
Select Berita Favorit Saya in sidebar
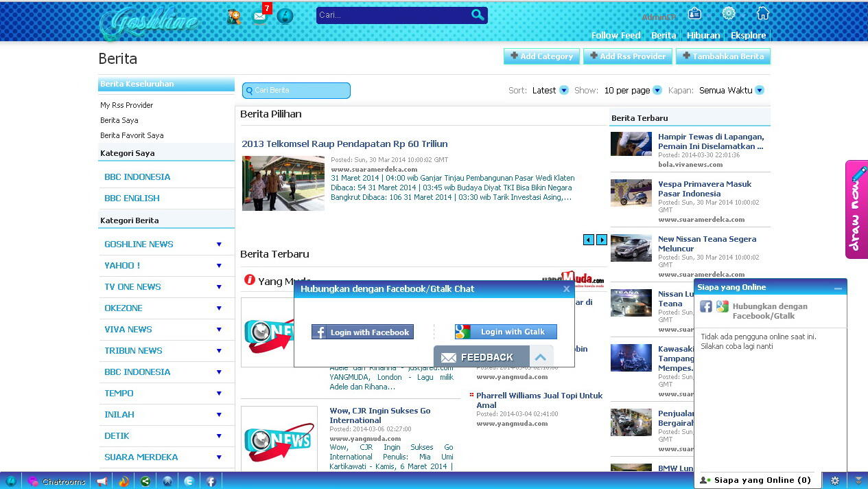132,135
